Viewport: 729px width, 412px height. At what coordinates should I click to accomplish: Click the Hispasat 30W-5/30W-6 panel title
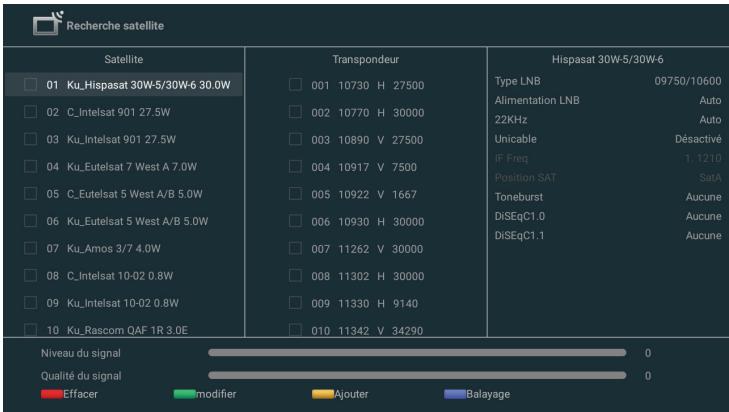(608, 60)
